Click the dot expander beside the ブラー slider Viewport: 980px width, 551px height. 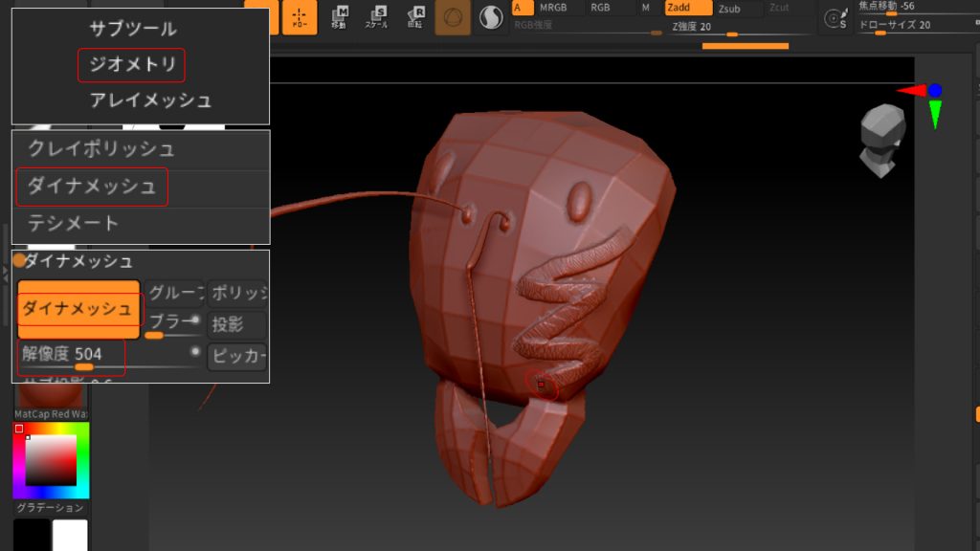pyautogui.click(x=195, y=319)
